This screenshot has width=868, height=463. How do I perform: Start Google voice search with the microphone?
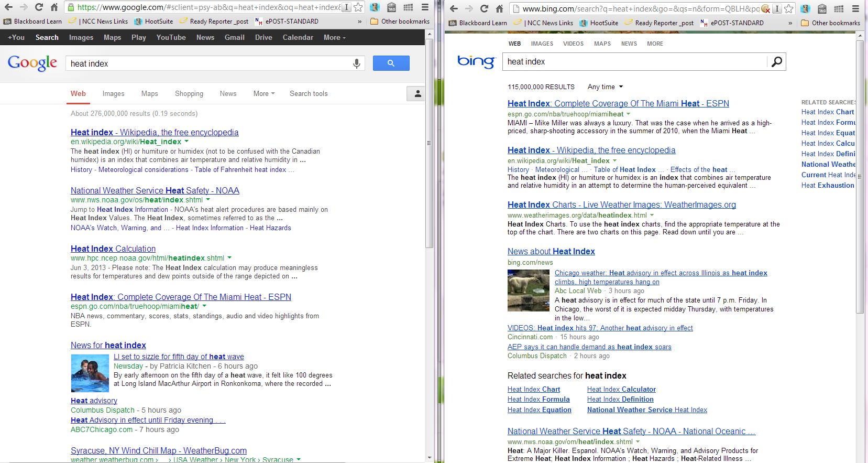click(357, 63)
